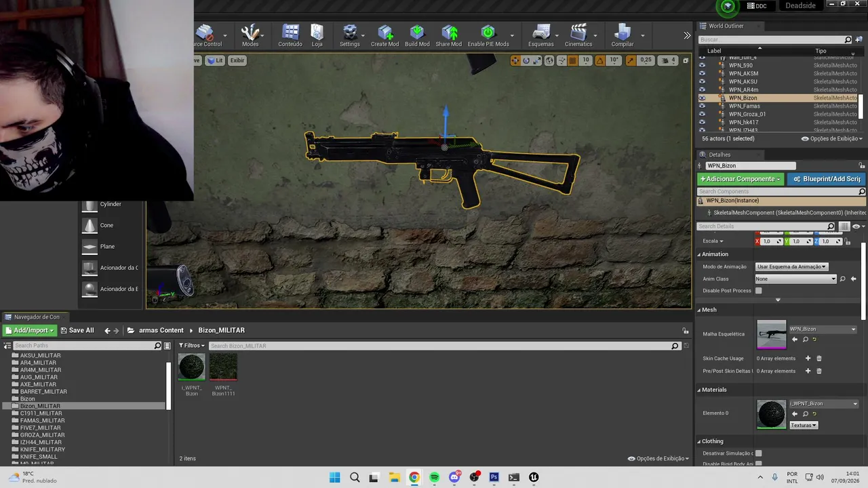Select the i_WPNT_Bizon material thumbnail

[x=192, y=367]
